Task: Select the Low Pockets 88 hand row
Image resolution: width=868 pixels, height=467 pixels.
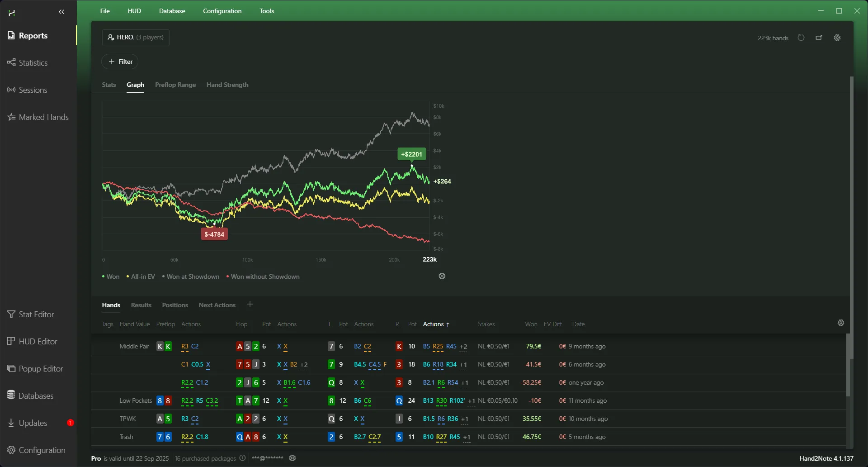Action: click(x=316, y=400)
